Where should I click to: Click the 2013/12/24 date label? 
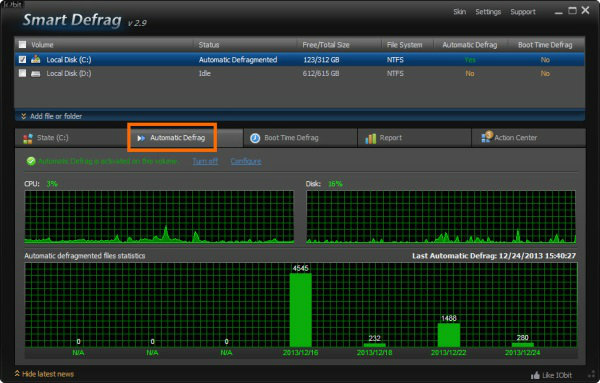click(x=522, y=352)
